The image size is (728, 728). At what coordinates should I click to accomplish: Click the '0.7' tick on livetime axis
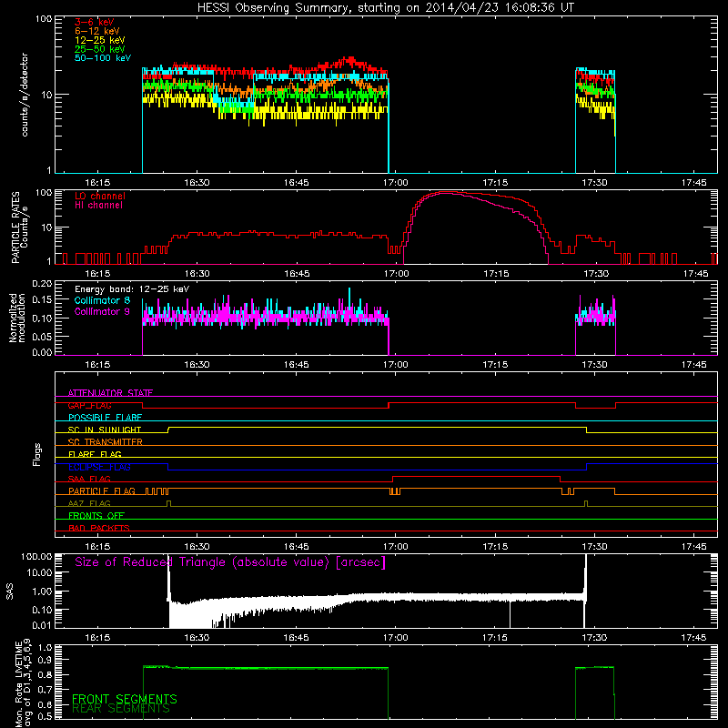tap(45, 690)
